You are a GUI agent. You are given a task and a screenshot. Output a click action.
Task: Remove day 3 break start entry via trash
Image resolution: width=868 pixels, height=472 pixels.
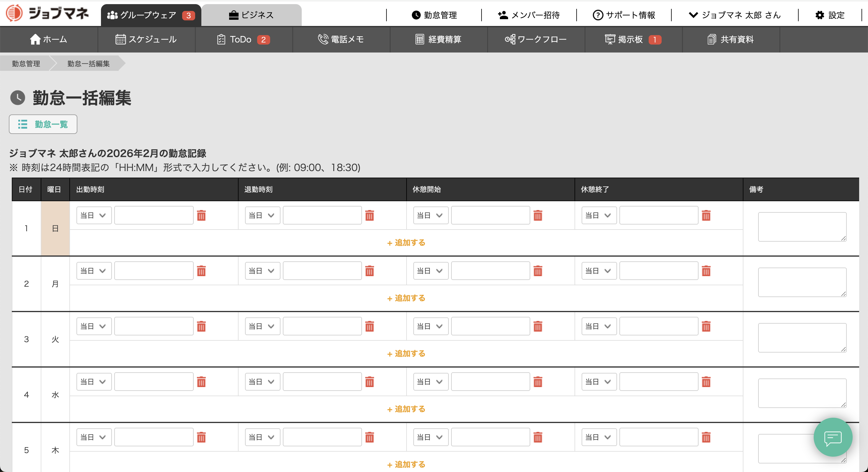click(538, 327)
